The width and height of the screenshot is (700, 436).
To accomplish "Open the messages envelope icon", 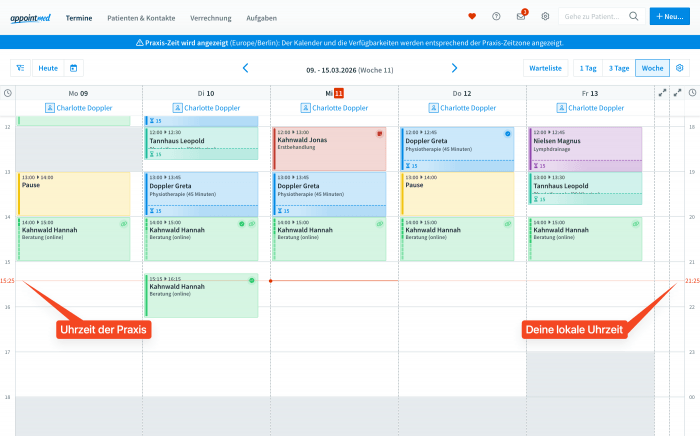I will 521,17.
